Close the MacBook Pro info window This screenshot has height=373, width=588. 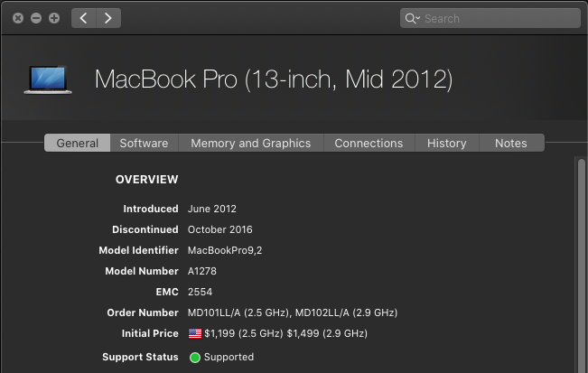pos(18,18)
